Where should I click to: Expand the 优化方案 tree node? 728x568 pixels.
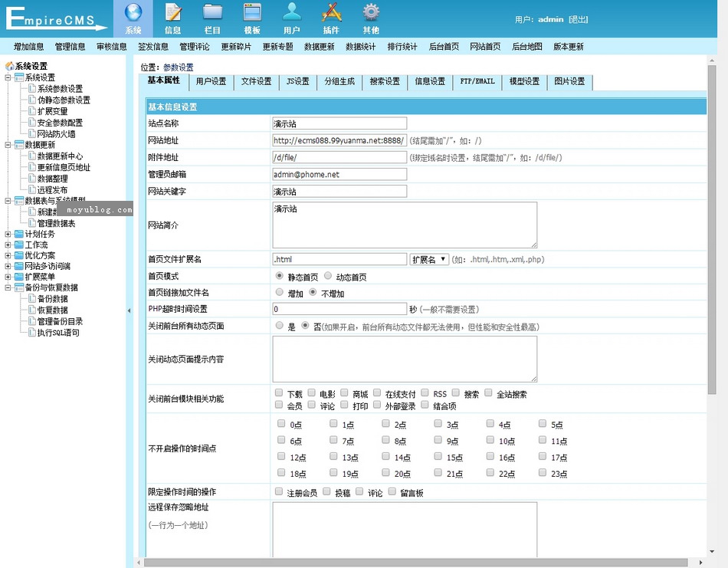[8, 255]
